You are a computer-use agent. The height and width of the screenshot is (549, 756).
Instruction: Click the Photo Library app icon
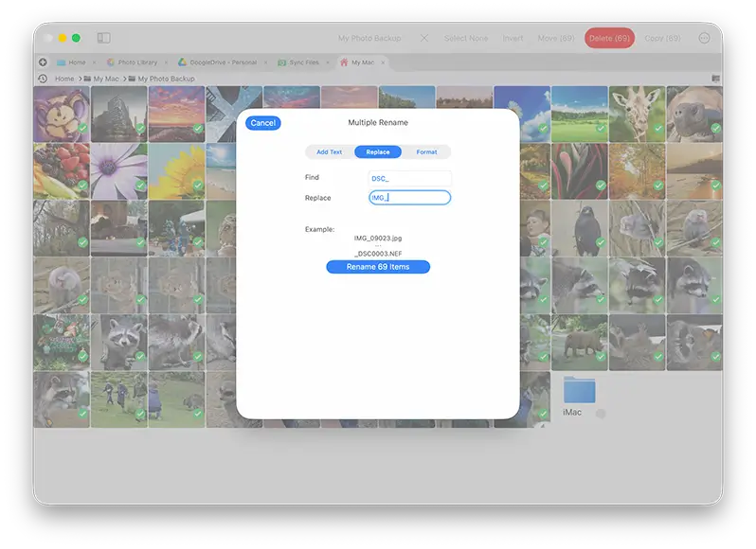pos(111,62)
